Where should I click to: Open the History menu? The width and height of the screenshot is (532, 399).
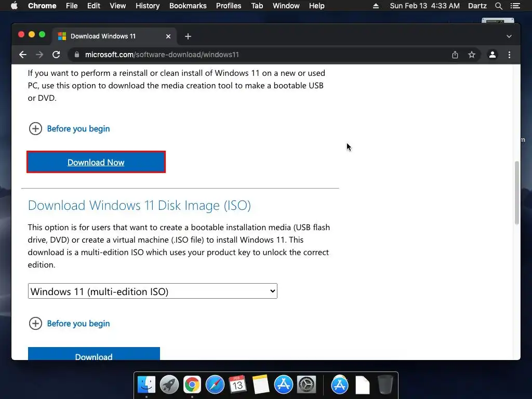coord(148,6)
